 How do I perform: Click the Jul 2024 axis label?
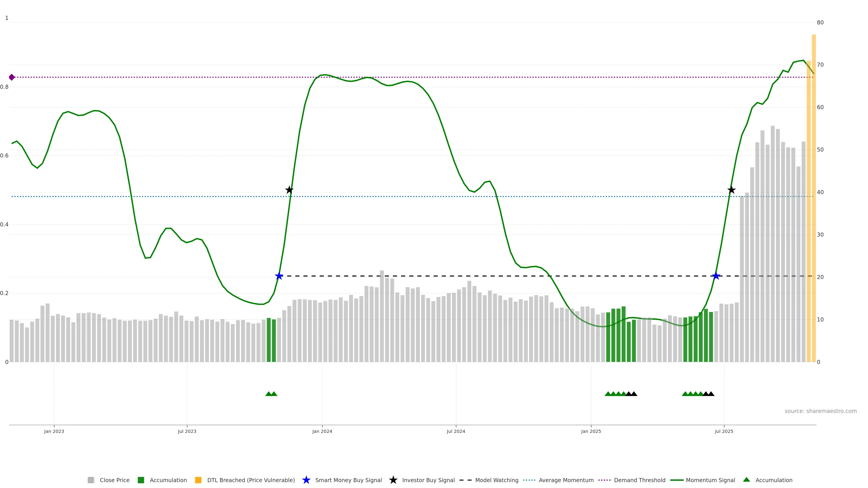click(456, 432)
